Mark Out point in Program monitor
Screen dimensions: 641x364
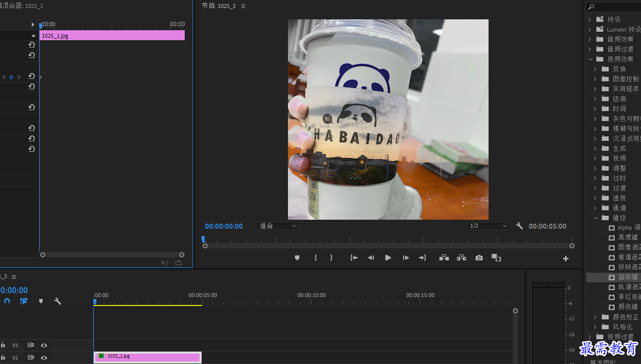click(331, 258)
